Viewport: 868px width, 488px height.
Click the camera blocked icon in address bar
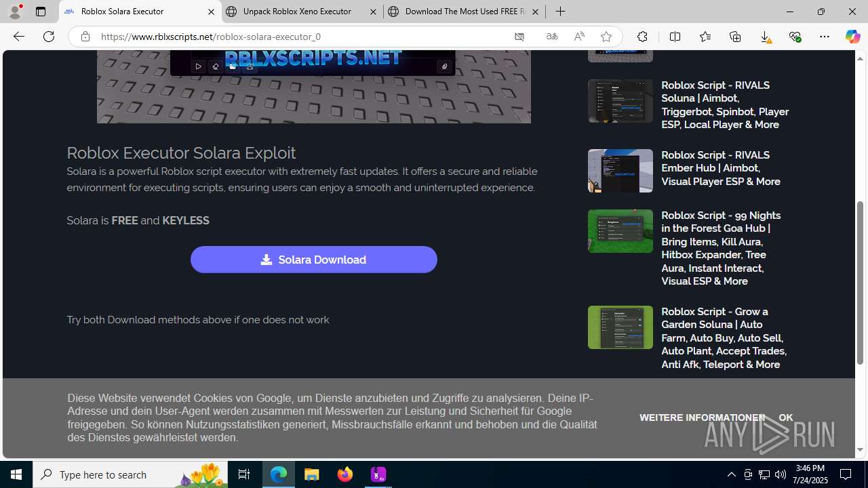coord(519,37)
